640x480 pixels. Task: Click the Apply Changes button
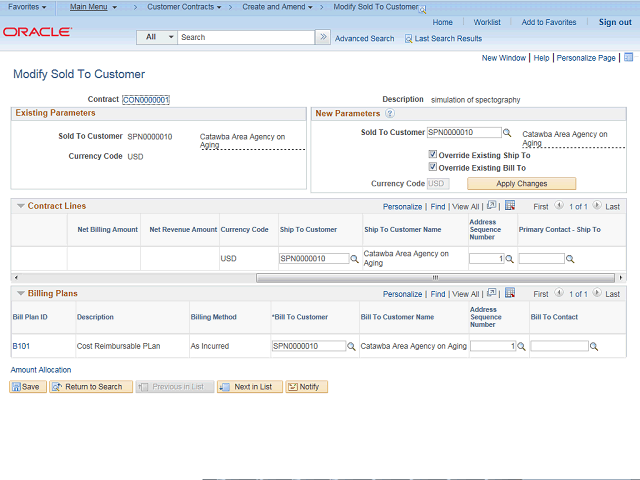522,184
